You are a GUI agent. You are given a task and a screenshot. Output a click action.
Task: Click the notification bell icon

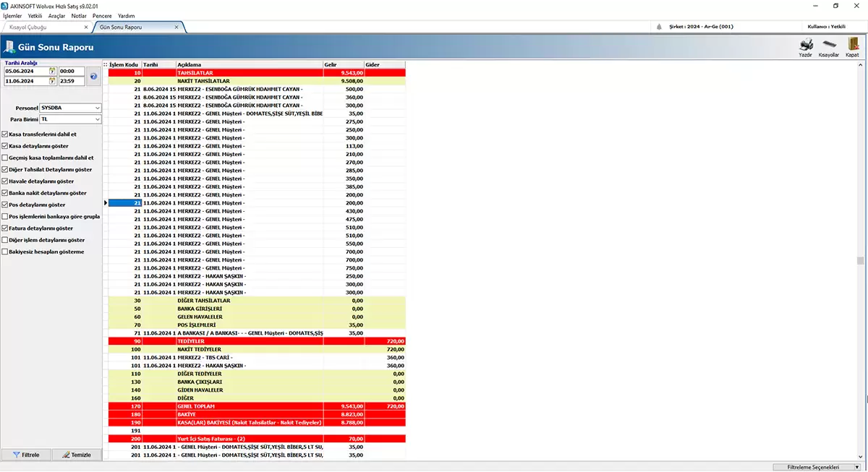pyautogui.click(x=659, y=27)
